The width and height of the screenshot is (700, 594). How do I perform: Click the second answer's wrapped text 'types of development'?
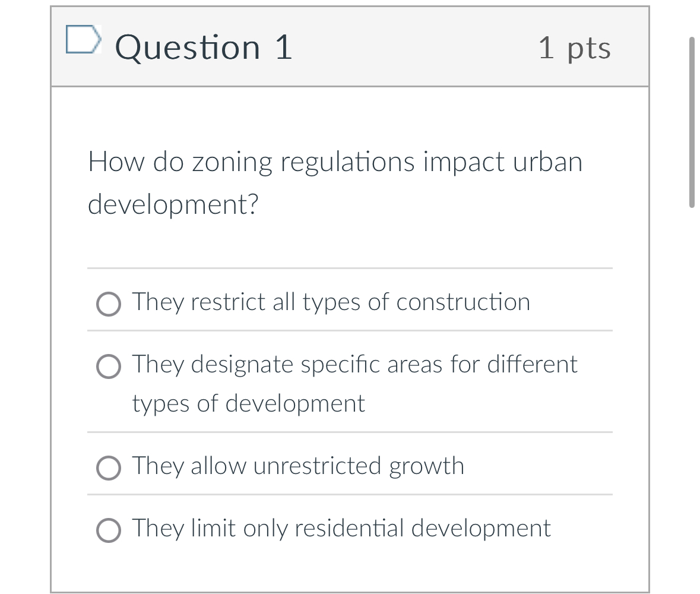point(248,403)
